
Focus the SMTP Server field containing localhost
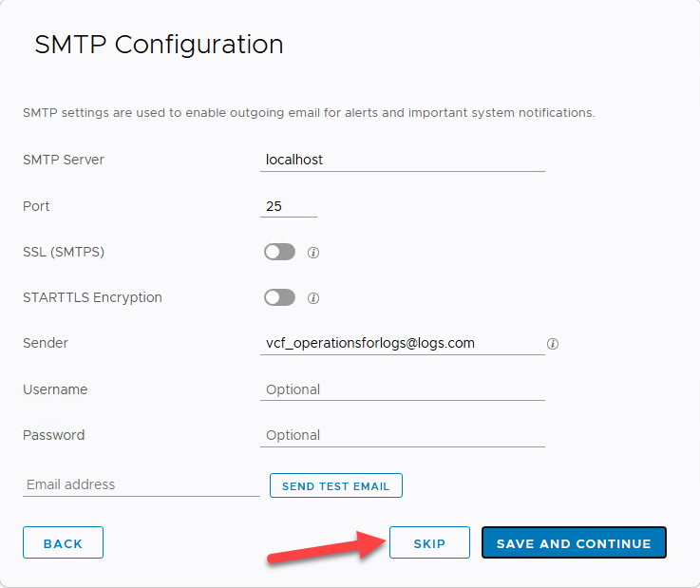(402, 161)
